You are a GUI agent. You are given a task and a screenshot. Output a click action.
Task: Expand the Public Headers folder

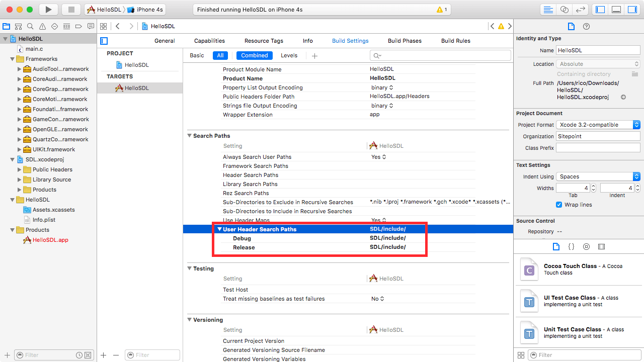pos(20,169)
